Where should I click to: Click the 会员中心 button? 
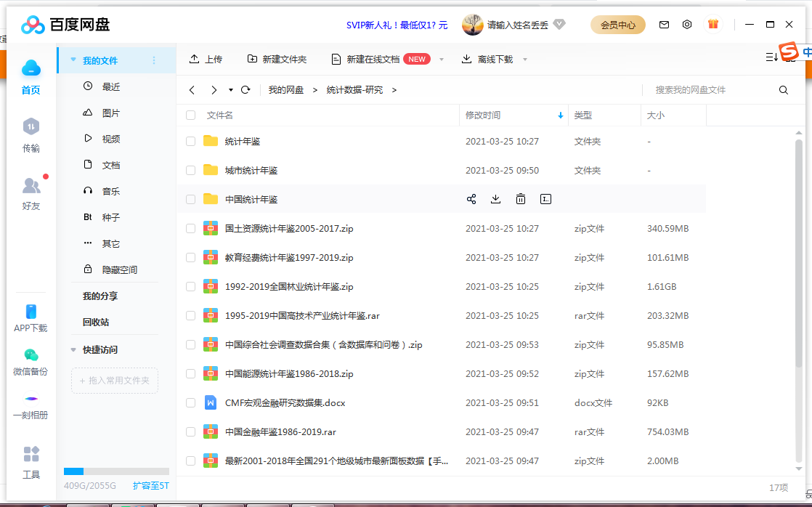618,25
